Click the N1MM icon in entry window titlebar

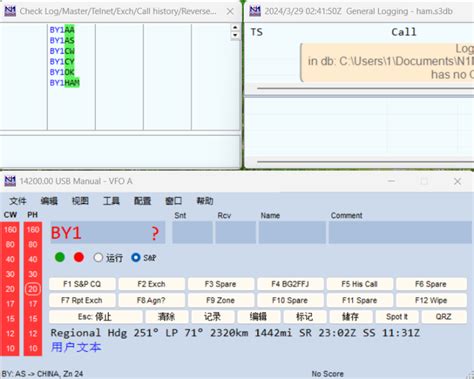click(10, 181)
